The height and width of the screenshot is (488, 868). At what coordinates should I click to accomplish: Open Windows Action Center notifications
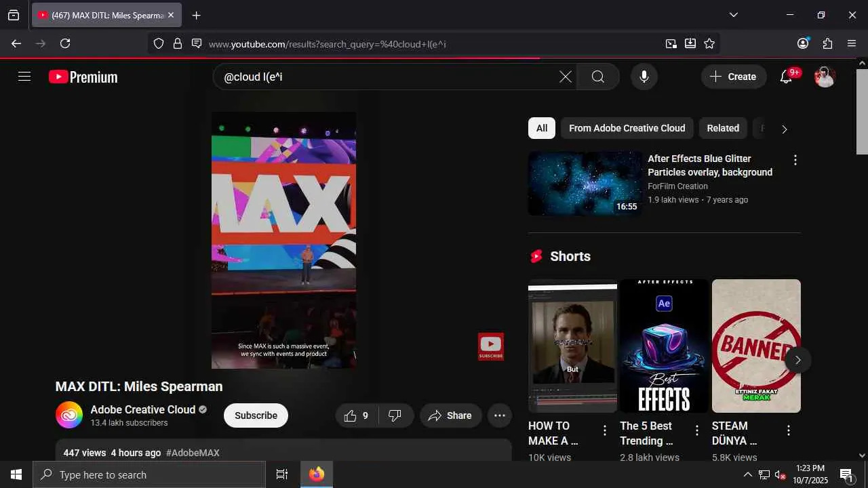[846, 474]
